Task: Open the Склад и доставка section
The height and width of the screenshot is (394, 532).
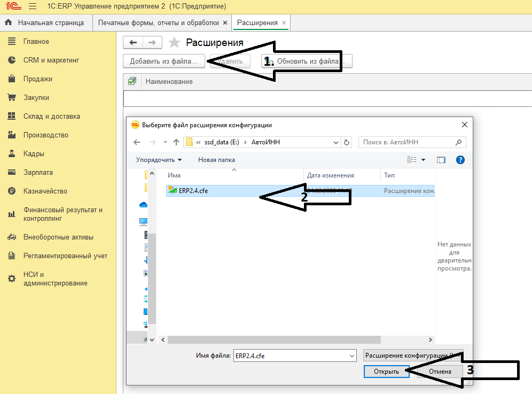Action: click(52, 116)
